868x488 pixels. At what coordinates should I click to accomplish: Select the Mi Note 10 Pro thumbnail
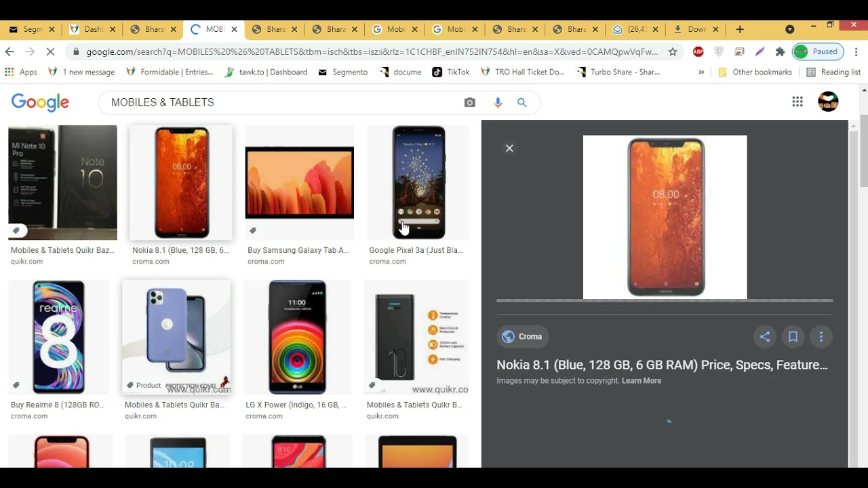point(62,182)
